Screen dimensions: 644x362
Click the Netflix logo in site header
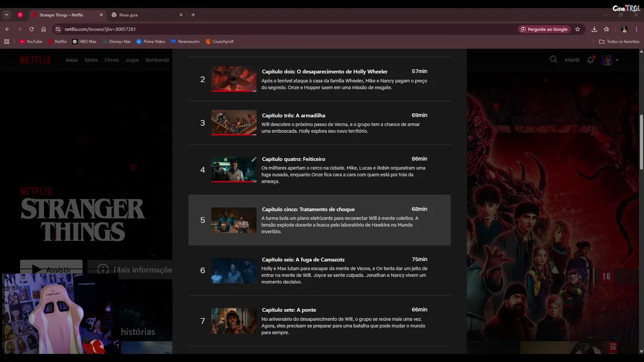(x=36, y=60)
